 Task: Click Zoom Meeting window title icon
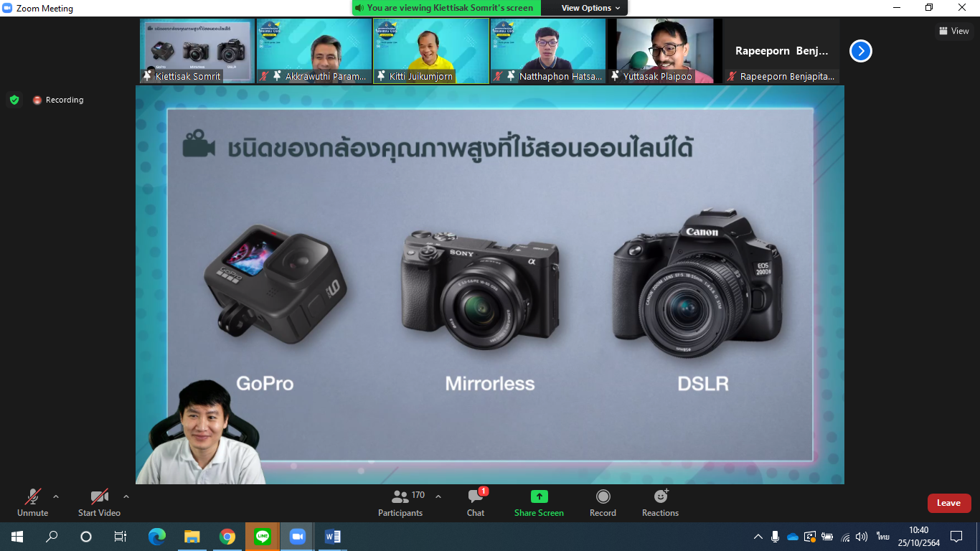8,8
